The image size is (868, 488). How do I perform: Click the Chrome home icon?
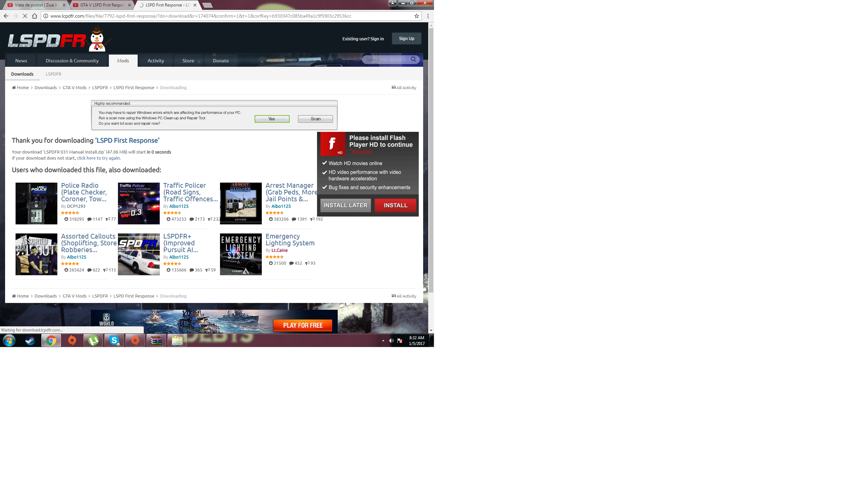point(34,16)
